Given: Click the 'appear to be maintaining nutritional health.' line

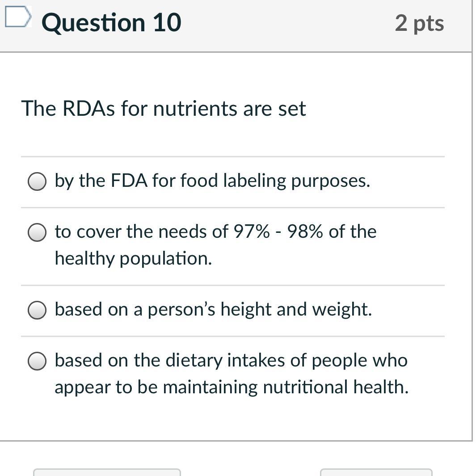Looking at the screenshot, I should click(x=232, y=387).
